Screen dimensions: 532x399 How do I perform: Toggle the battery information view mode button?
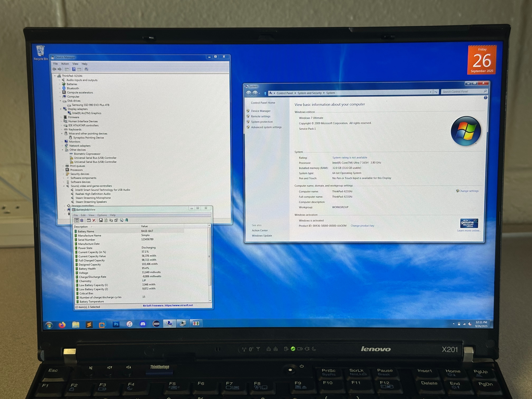(77, 220)
